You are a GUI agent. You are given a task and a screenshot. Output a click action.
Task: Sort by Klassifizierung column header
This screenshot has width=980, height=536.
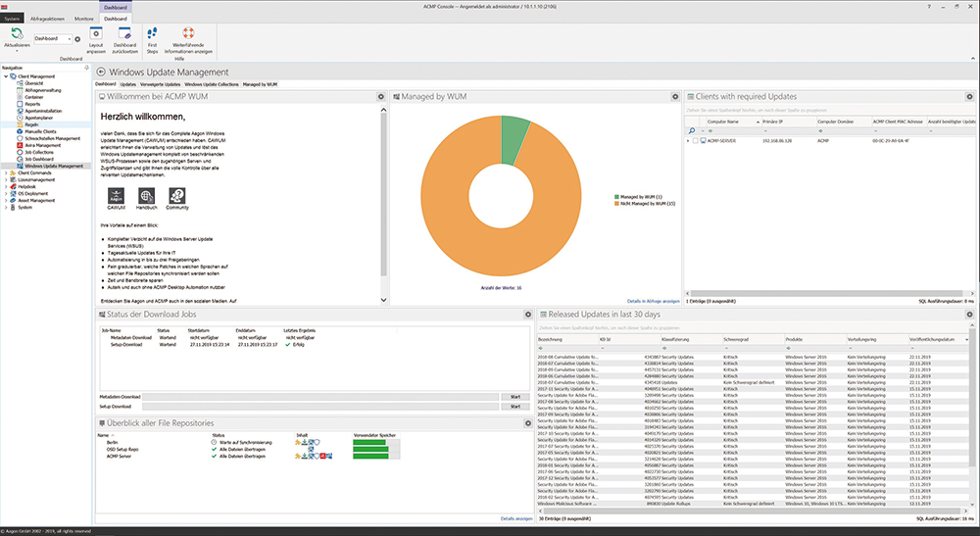pos(691,339)
